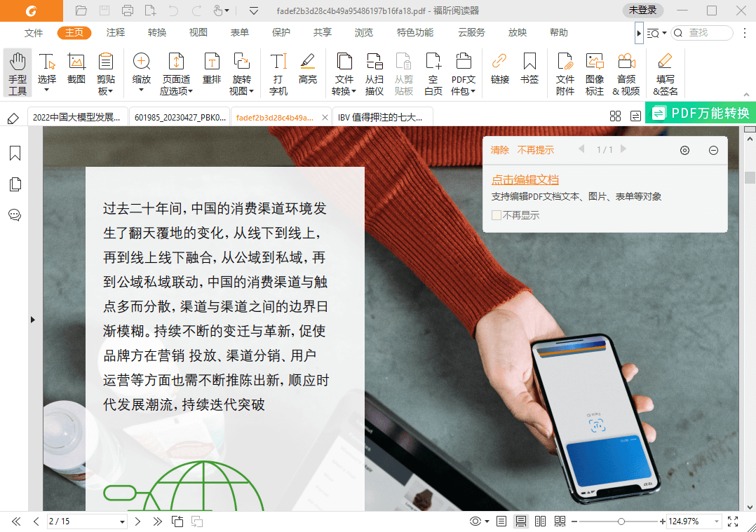756x532 pixels.
Task: Open the bookmarks panel in left sidebar
Action: click(15, 154)
